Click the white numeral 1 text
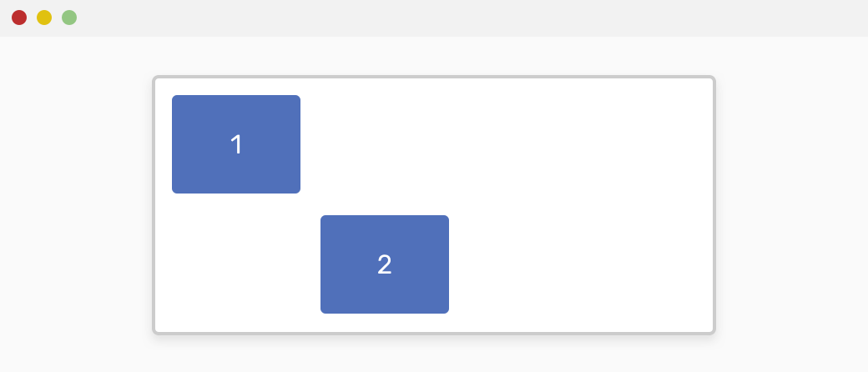Viewport: 868px width, 372px height. tap(236, 144)
